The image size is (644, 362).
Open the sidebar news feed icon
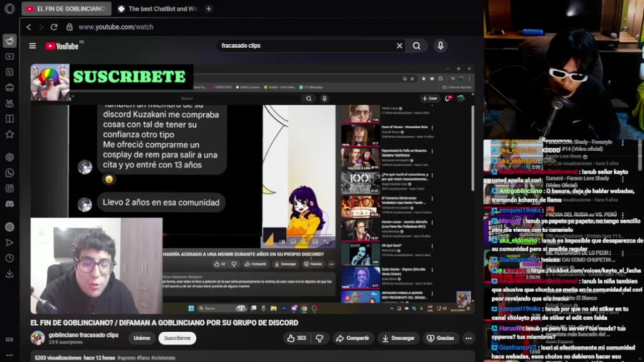(10, 72)
